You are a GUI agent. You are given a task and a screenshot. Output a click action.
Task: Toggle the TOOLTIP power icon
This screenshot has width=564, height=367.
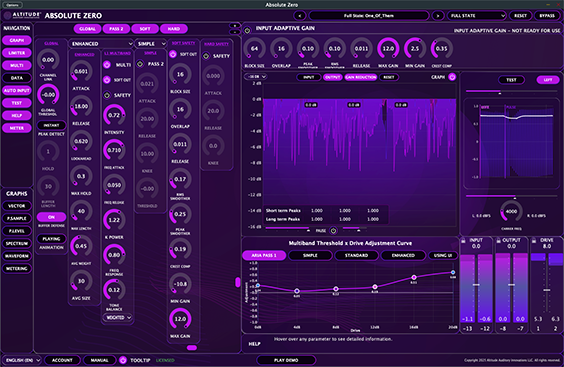click(x=123, y=360)
